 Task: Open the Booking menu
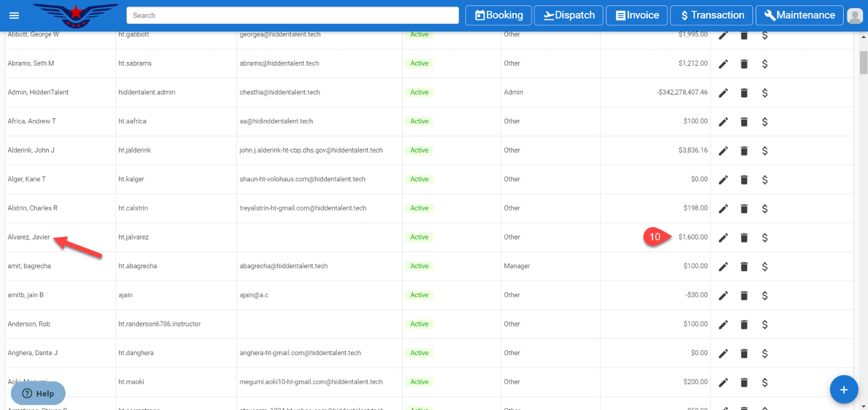(499, 15)
